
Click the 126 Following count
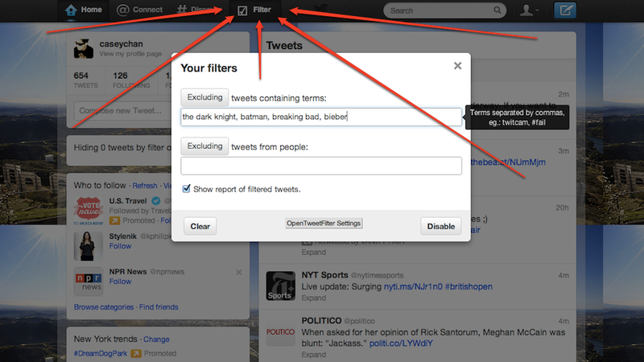[x=131, y=80]
